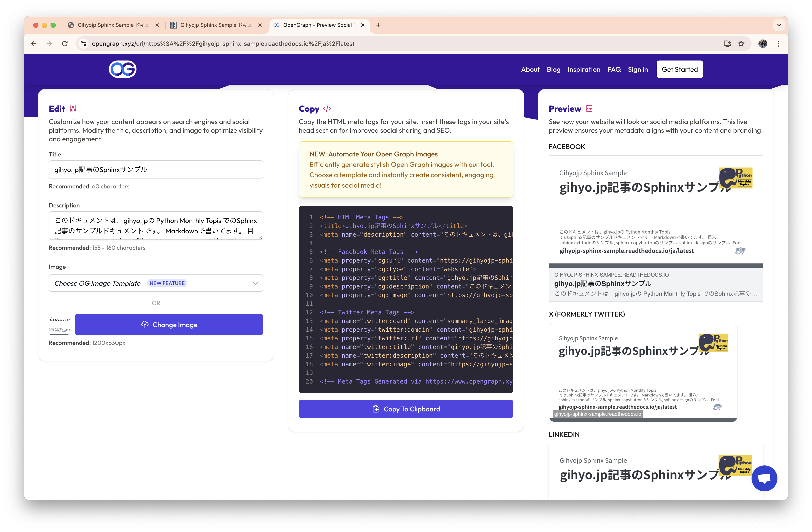Switch to first Gihyojp Sphinx Sample tab
This screenshot has height=532, width=812.
(113, 25)
